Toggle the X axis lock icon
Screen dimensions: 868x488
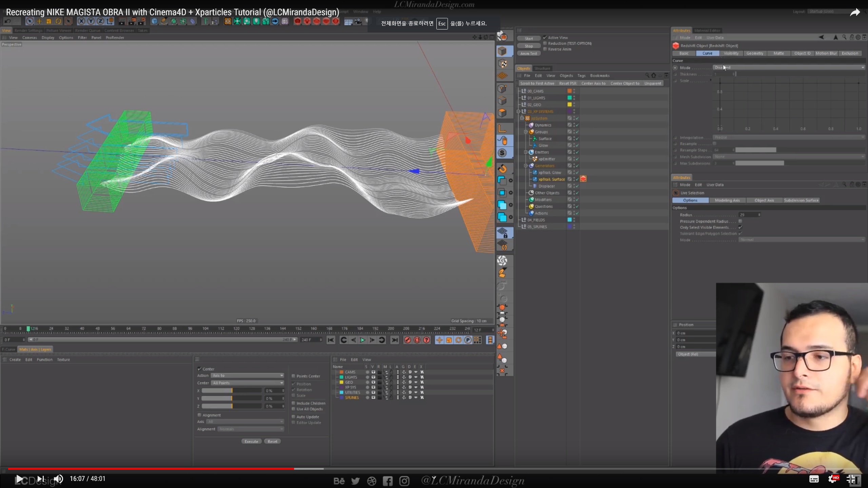[x=81, y=21]
